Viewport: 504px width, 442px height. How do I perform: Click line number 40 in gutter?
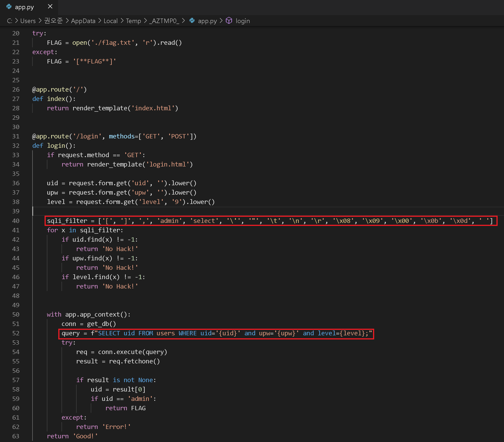[16, 221]
